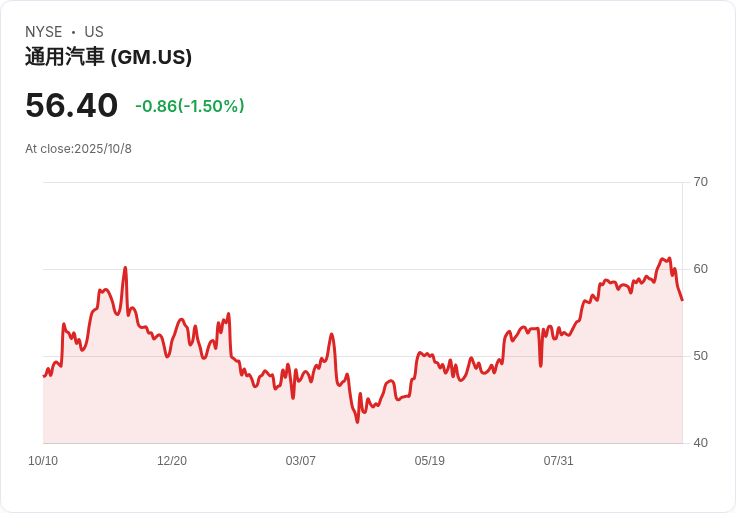Click the US market label
This screenshot has width=736, height=513.
[x=94, y=32]
